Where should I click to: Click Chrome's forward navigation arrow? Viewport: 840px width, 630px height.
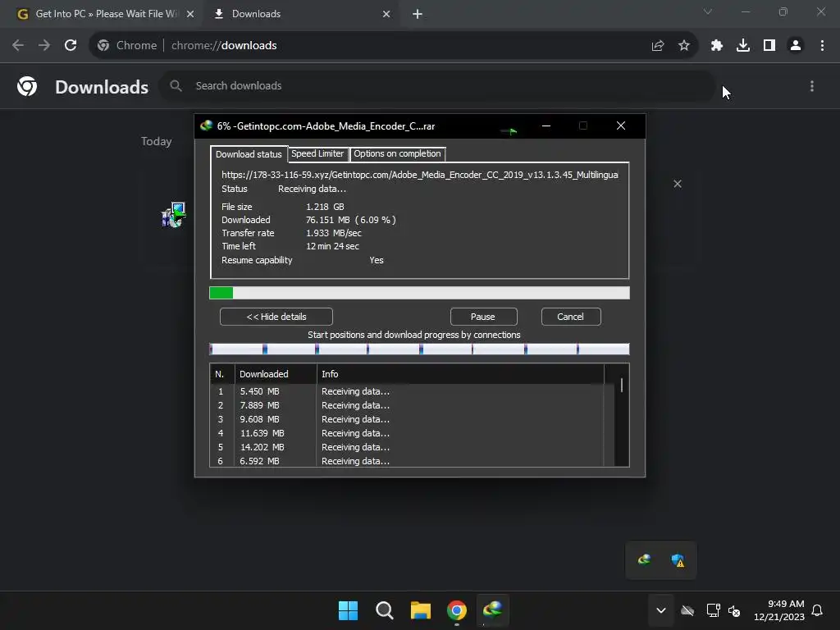click(x=44, y=46)
